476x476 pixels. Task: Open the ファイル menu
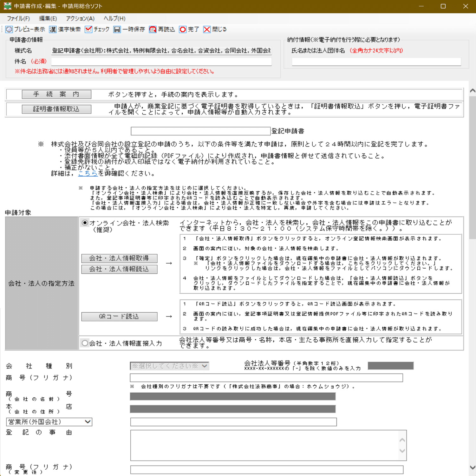pyautogui.click(x=18, y=18)
